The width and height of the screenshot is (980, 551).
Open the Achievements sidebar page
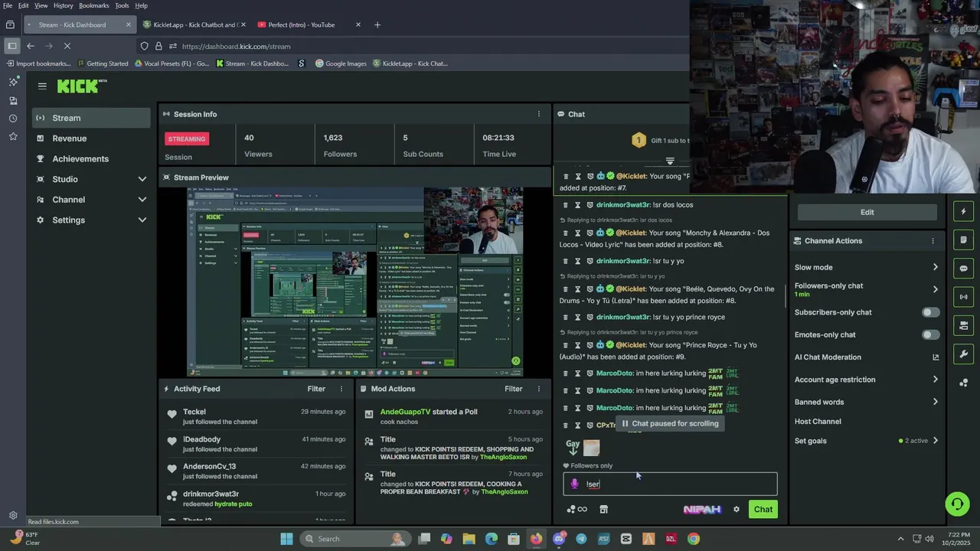92,159
